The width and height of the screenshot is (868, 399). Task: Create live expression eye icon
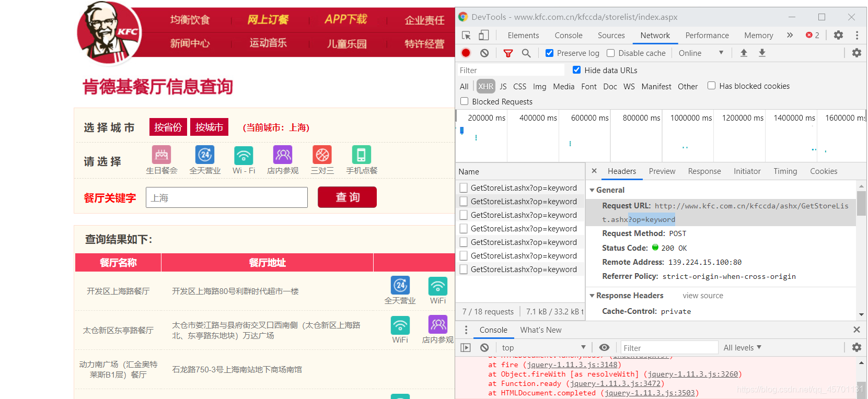click(x=604, y=347)
